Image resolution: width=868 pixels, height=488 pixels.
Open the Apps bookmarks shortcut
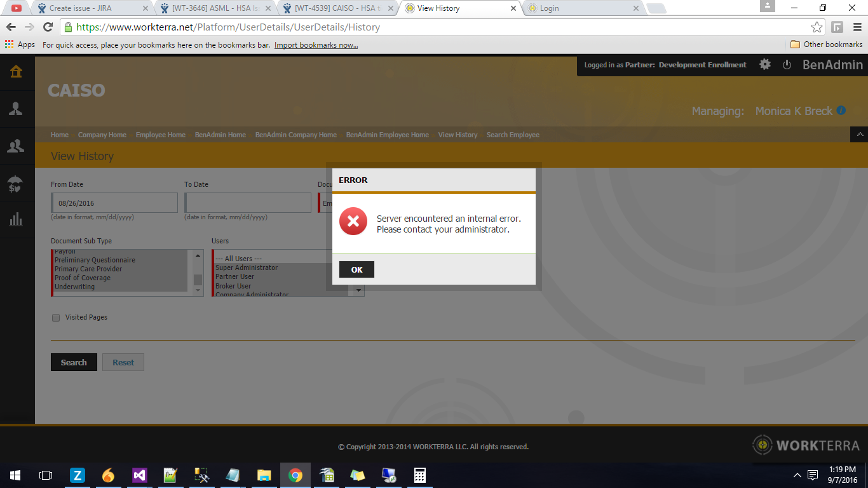(x=20, y=44)
